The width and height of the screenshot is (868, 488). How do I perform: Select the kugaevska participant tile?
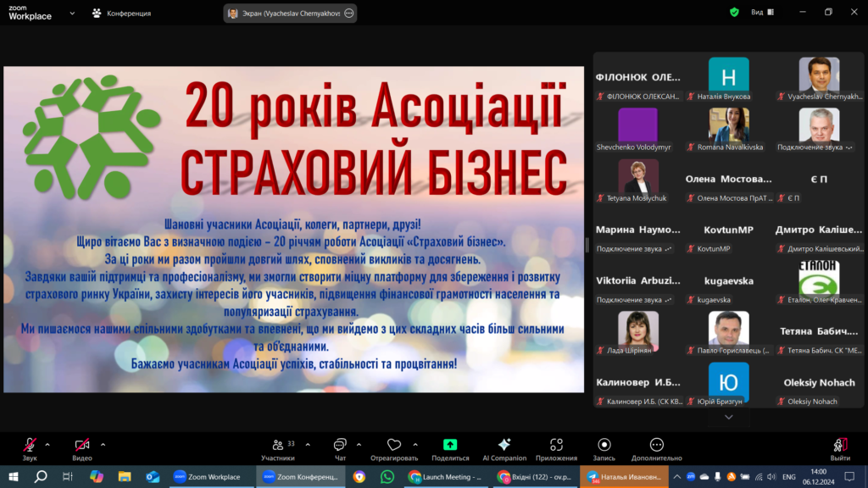pos(728,281)
